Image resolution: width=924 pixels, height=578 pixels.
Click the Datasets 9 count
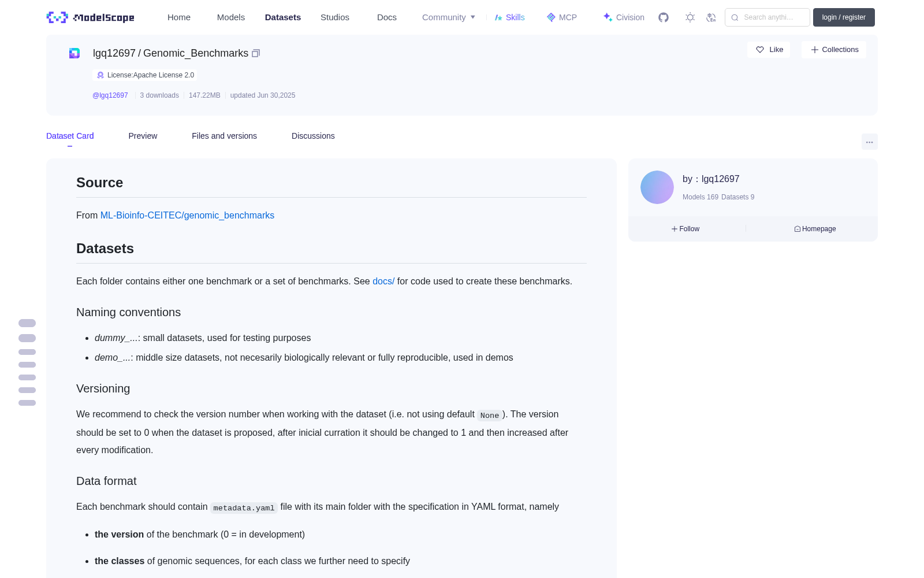[738, 197]
